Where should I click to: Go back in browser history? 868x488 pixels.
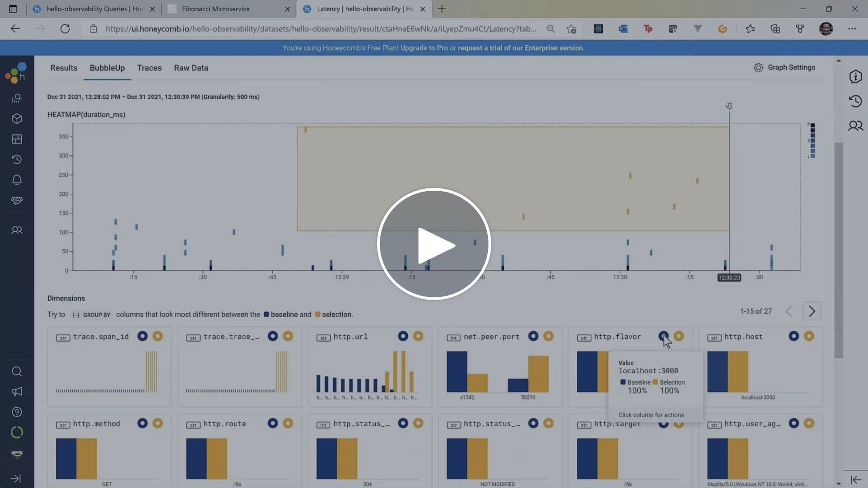coord(15,29)
